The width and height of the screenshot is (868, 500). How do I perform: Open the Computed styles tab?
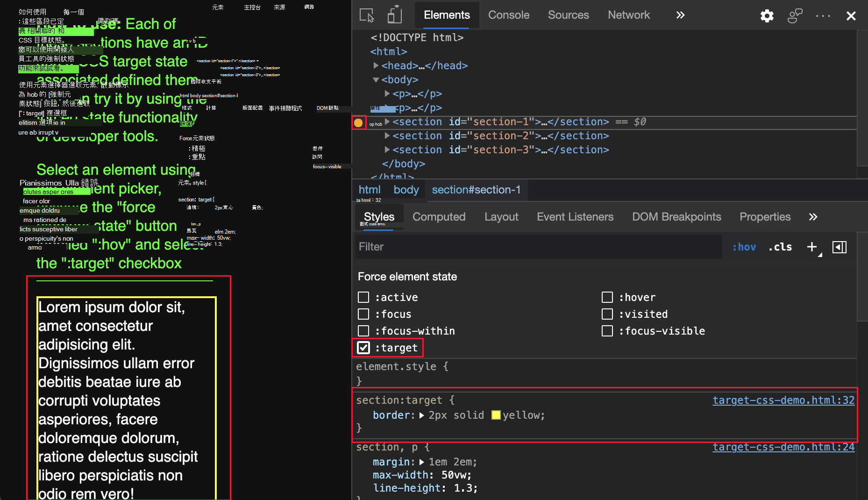439,216
